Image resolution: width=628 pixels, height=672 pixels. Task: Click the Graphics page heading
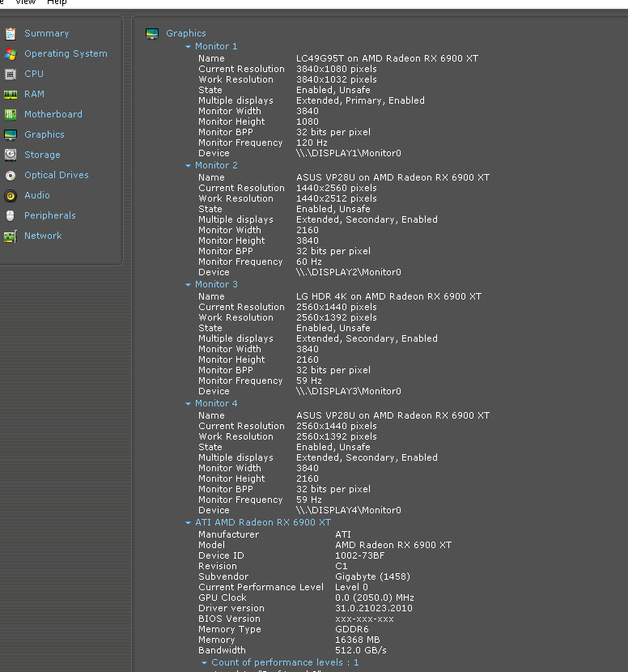tap(186, 33)
